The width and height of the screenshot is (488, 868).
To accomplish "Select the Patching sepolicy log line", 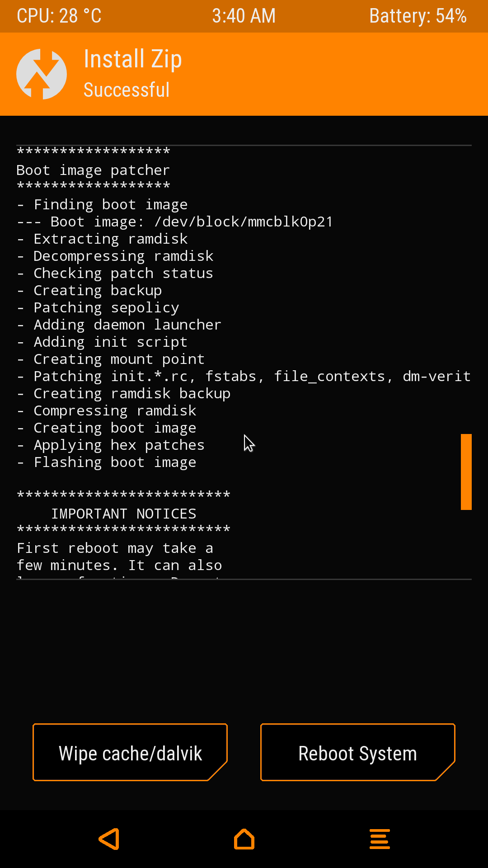I will coord(98,307).
